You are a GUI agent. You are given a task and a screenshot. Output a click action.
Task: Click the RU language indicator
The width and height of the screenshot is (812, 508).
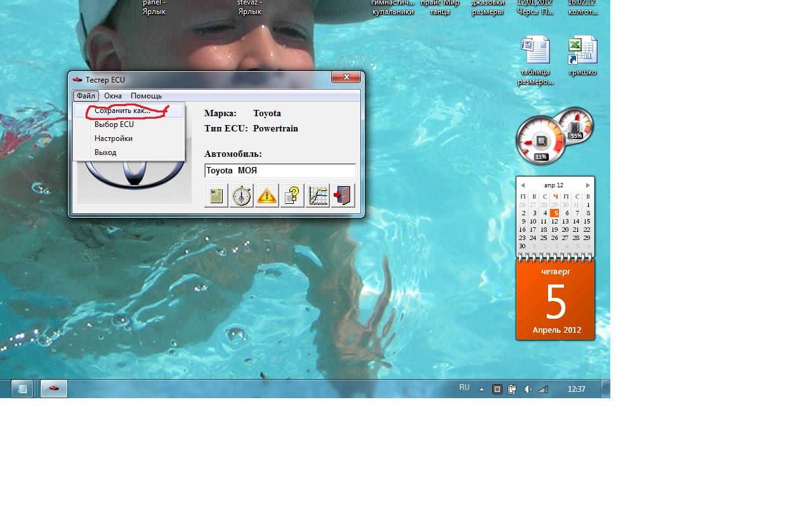click(x=464, y=387)
